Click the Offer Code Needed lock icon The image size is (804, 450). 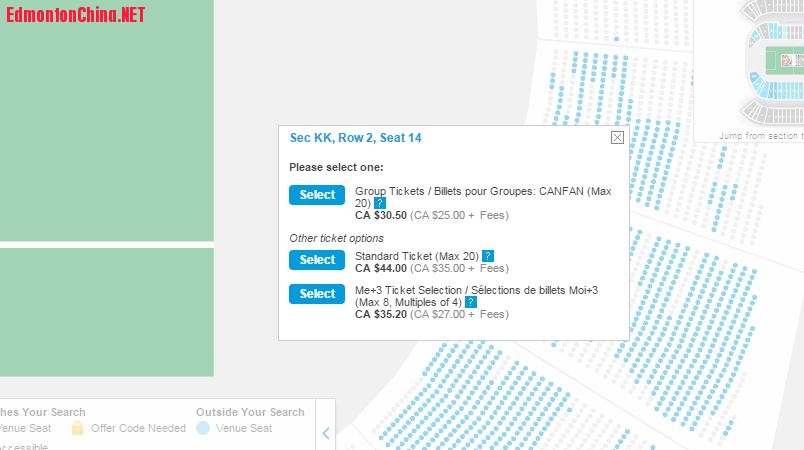point(77,428)
